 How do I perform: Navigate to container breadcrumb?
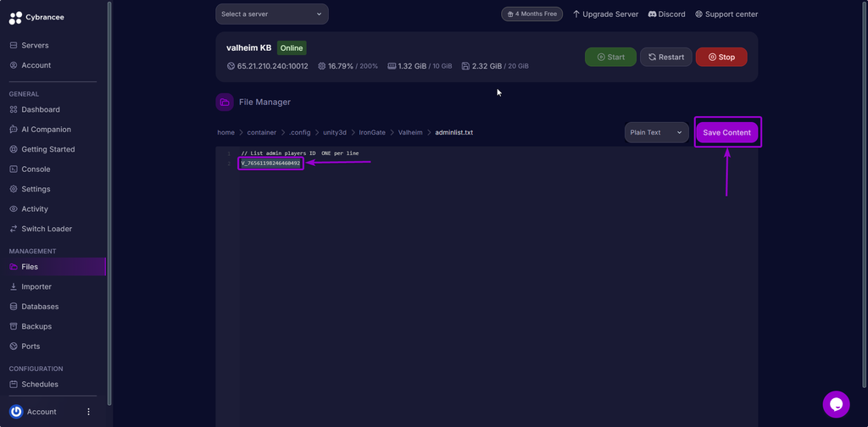(x=262, y=133)
